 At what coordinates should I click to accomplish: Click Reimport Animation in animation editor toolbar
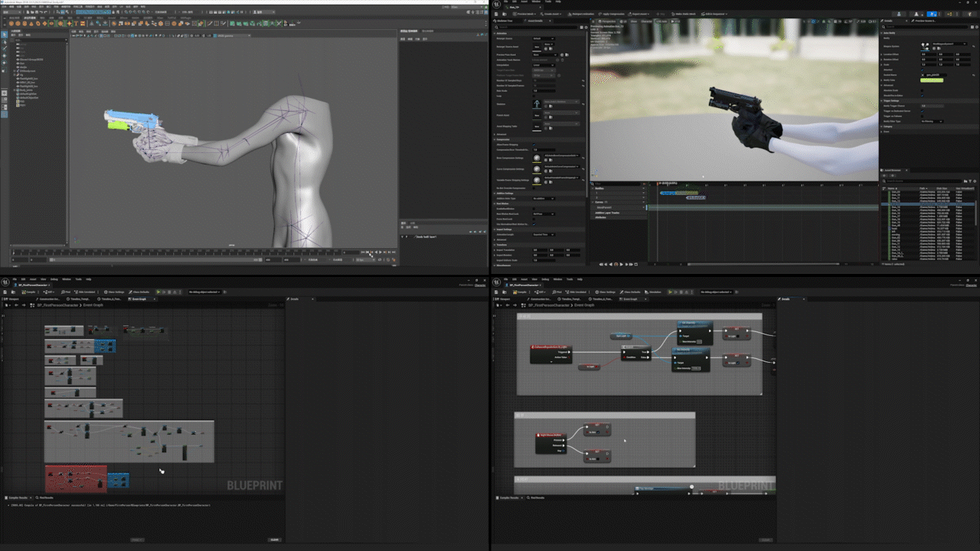pos(581,14)
